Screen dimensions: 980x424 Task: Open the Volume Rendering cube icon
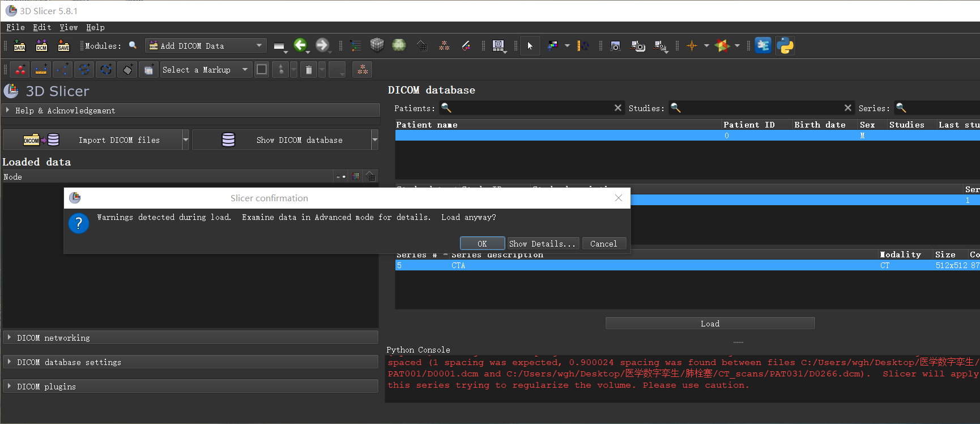[x=377, y=45]
